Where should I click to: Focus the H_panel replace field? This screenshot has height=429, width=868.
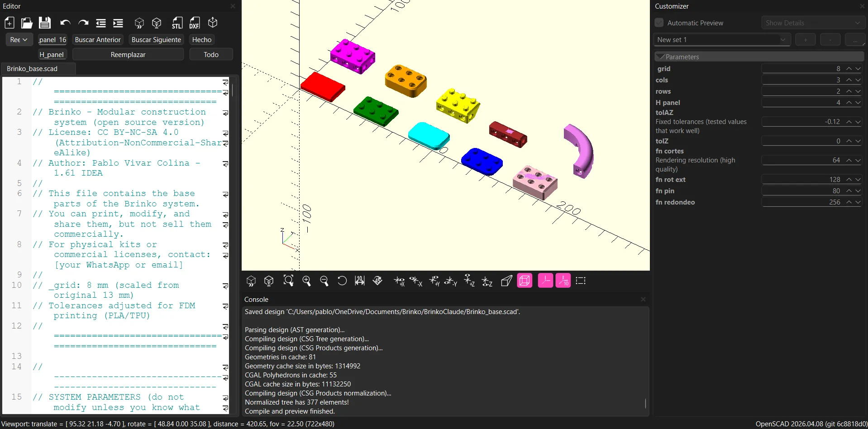[52, 55]
